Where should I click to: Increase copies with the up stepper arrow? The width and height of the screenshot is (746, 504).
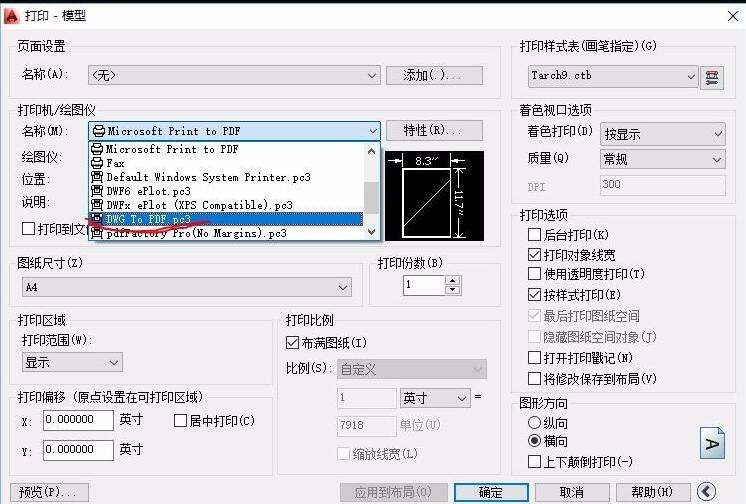click(x=453, y=280)
